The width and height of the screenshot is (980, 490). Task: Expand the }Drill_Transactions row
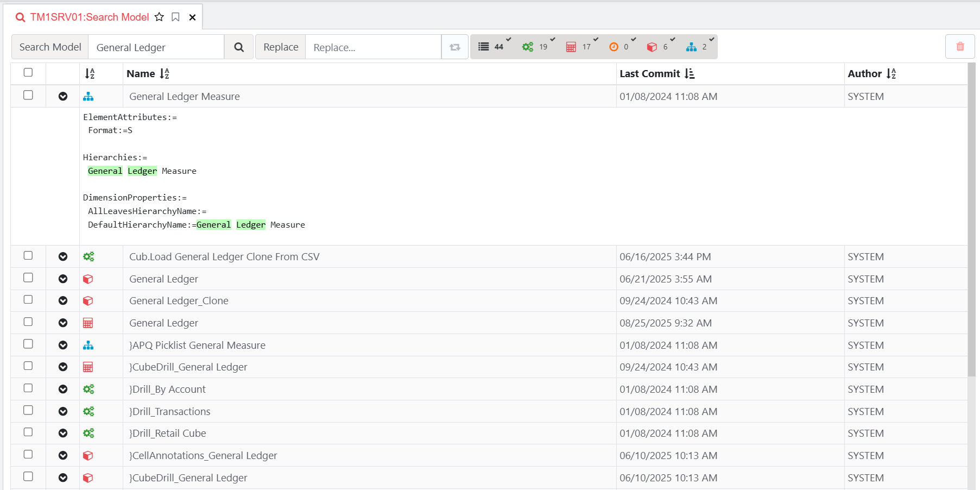(63, 411)
